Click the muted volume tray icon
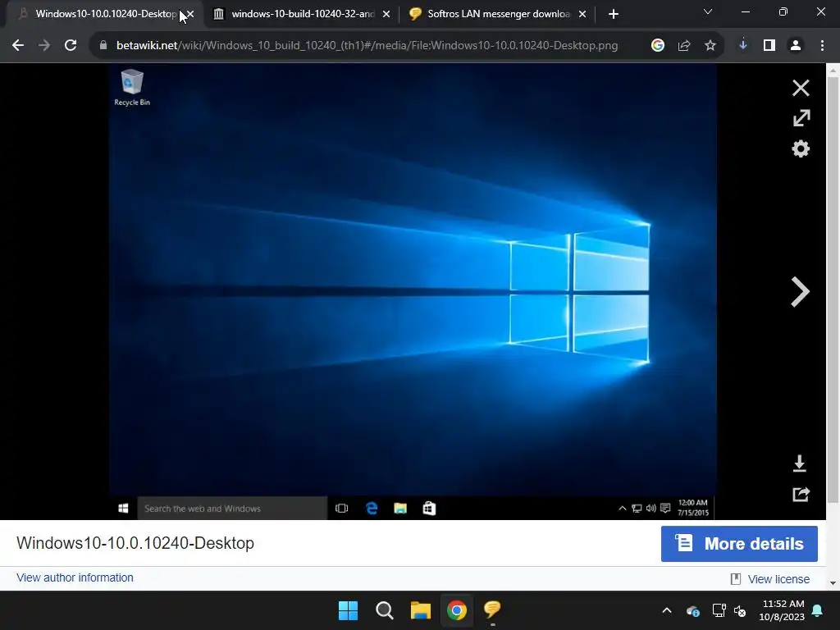The width and height of the screenshot is (840, 630). coord(740,610)
